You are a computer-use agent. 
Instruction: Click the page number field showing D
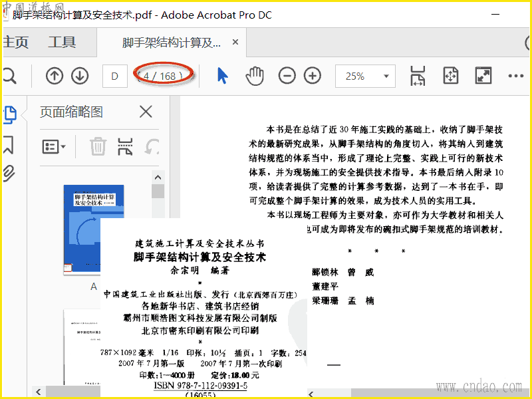click(x=114, y=76)
